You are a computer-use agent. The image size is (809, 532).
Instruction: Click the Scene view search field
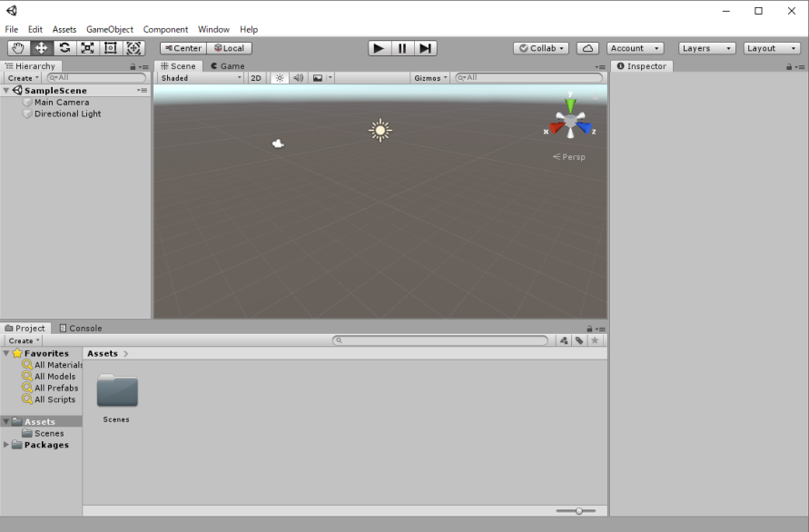(528, 77)
